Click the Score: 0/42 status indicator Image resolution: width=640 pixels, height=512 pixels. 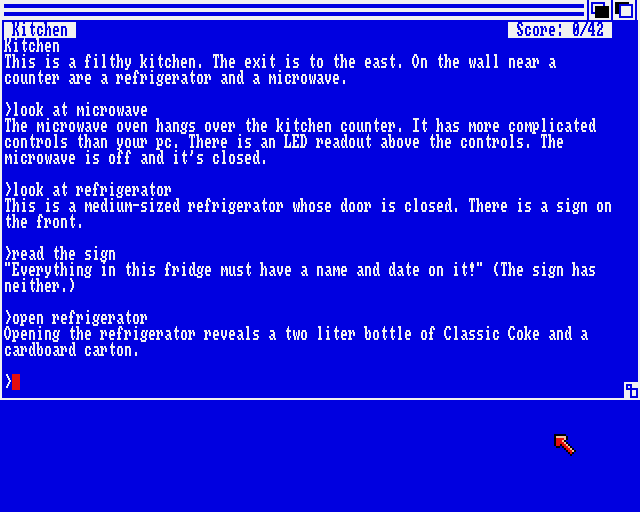(560, 30)
